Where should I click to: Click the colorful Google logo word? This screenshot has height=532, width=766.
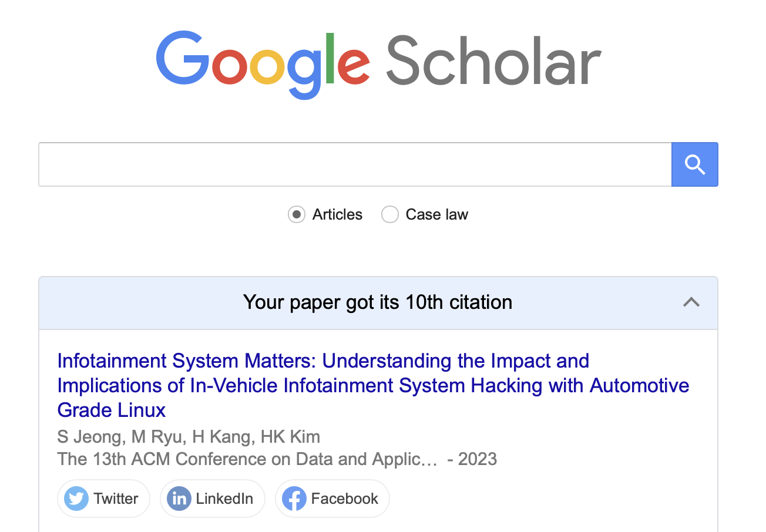pyautogui.click(x=263, y=64)
